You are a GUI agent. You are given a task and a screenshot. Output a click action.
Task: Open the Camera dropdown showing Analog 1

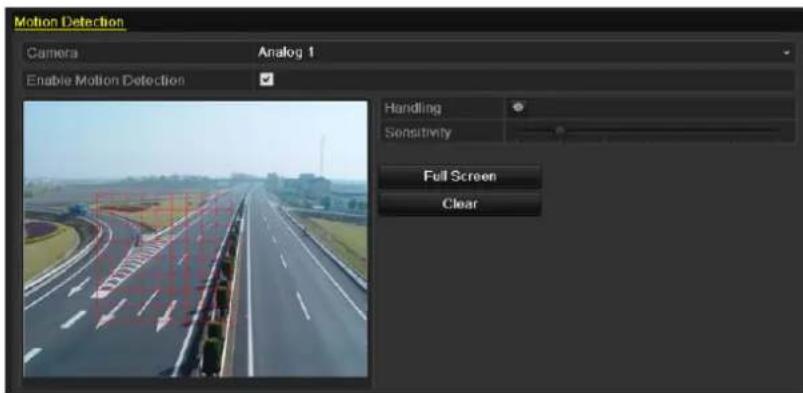pos(524,53)
